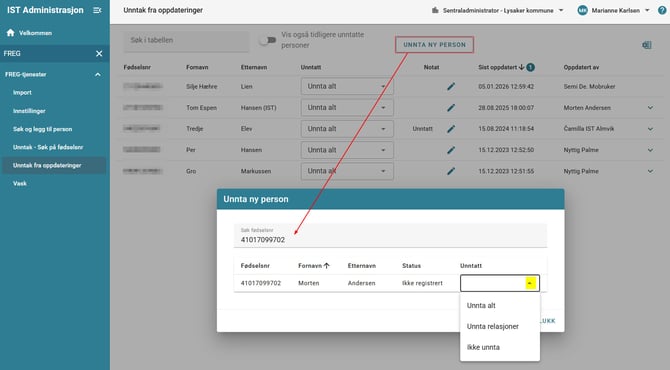Collapse the sidebar with the menu icon
Viewport: 670px width, 370px height.
tap(97, 10)
